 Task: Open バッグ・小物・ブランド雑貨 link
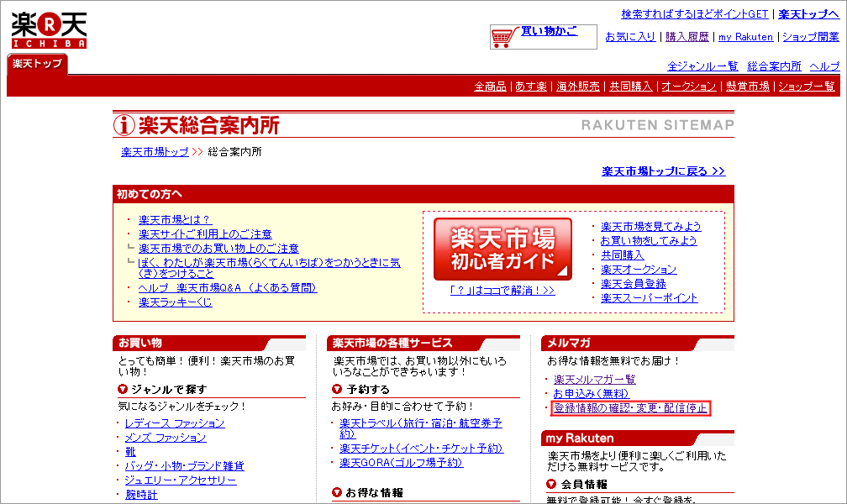point(184,465)
